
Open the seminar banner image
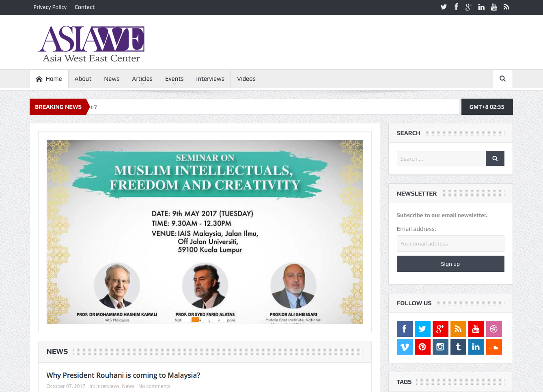coord(205,232)
